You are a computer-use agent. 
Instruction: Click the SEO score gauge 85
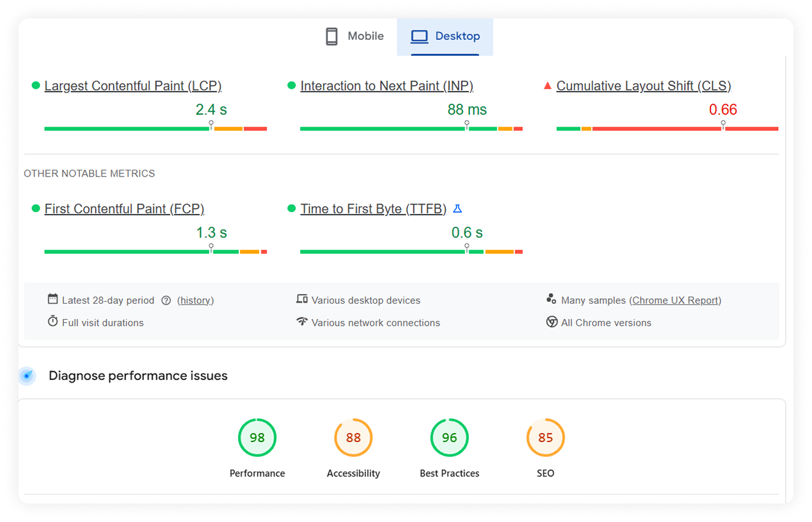click(545, 438)
